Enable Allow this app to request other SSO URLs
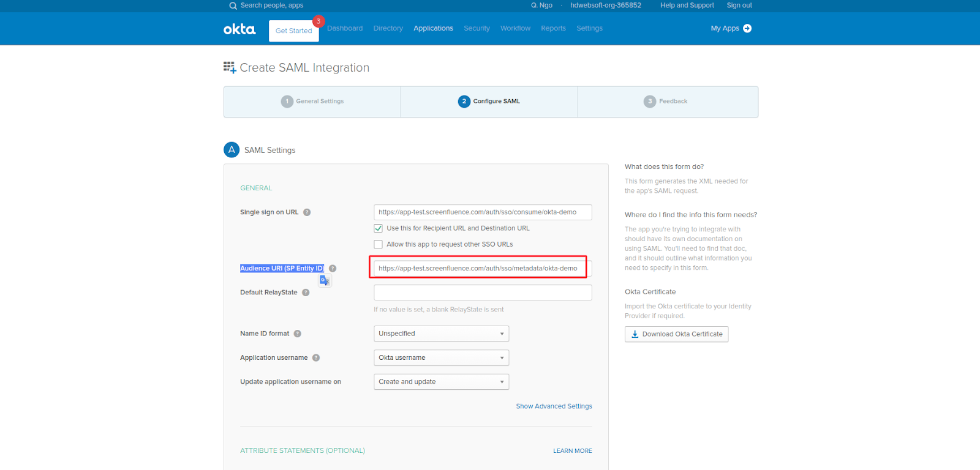The width and height of the screenshot is (980, 470). [379, 244]
